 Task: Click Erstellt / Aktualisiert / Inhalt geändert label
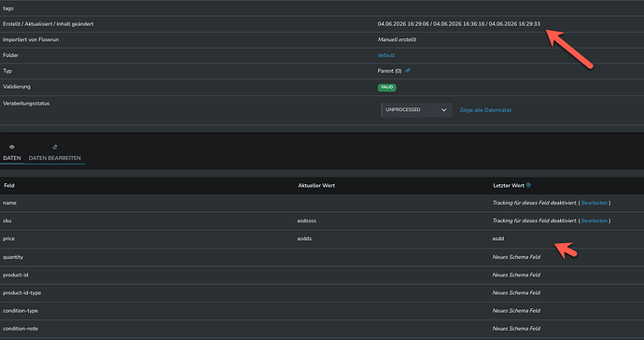pos(48,24)
